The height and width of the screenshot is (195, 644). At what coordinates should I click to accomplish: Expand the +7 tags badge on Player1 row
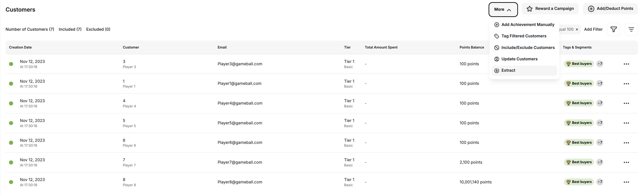pyautogui.click(x=600, y=83)
